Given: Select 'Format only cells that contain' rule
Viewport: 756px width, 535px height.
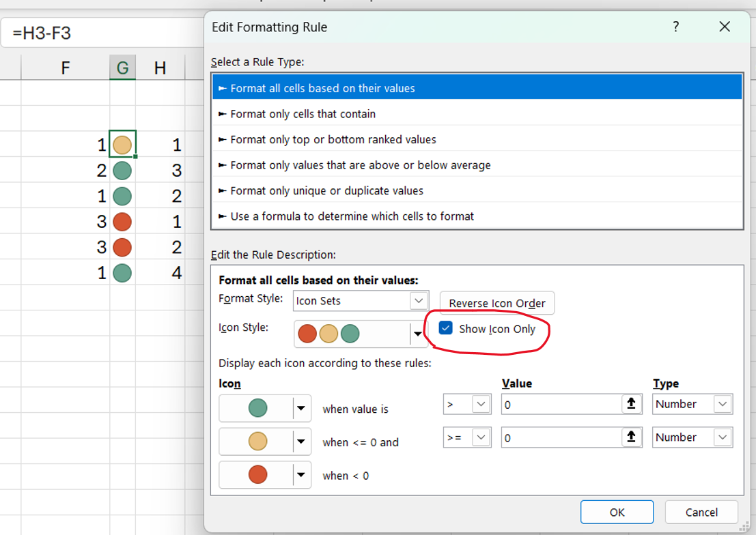Looking at the screenshot, I should coord(477,114).
